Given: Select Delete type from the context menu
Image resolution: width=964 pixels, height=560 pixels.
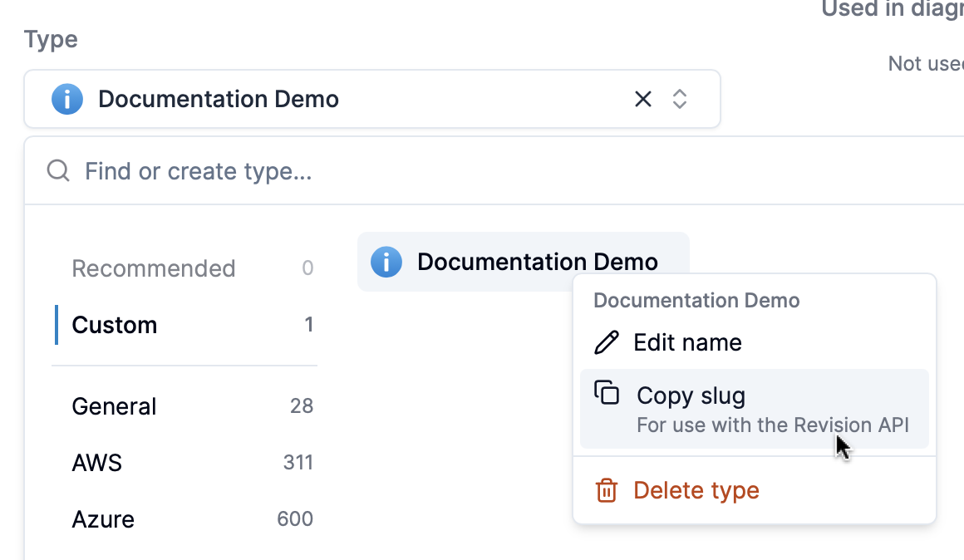Looking at the screenshot, I should click(696, 490).
